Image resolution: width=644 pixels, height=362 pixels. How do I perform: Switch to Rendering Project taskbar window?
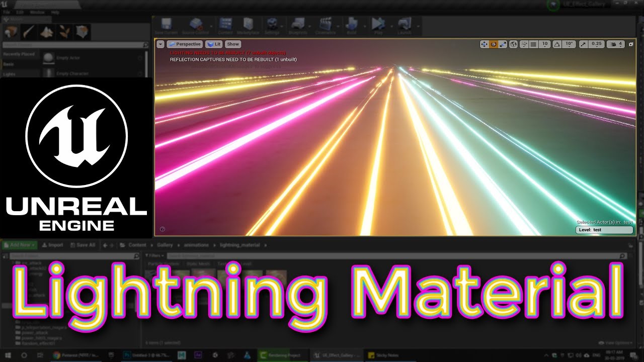282,355
